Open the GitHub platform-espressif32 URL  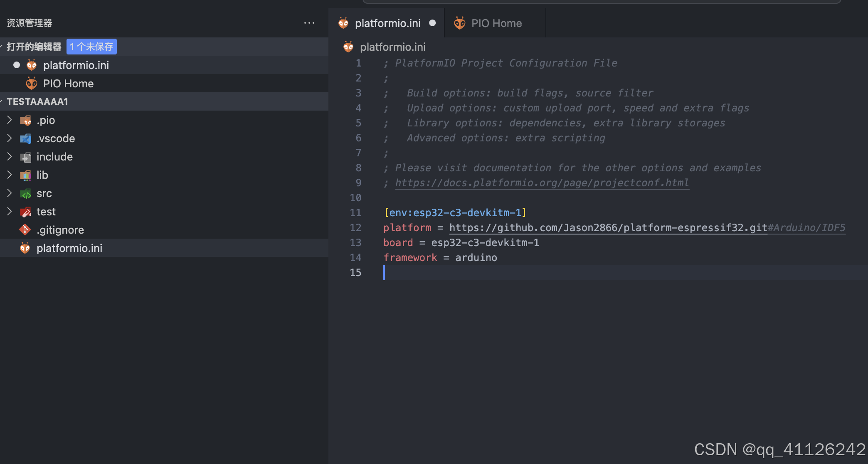coord(608,228)
